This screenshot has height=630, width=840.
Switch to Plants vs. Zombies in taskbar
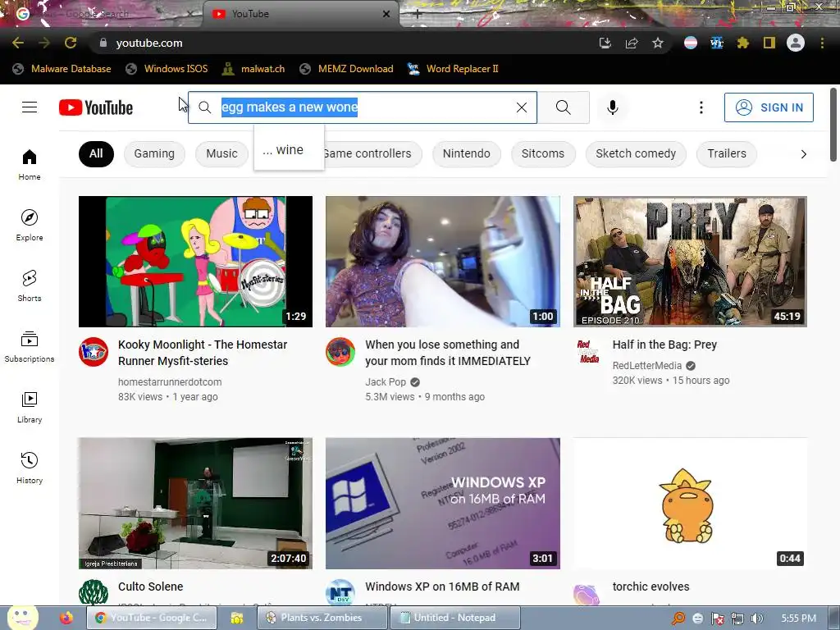click(322, 618)
